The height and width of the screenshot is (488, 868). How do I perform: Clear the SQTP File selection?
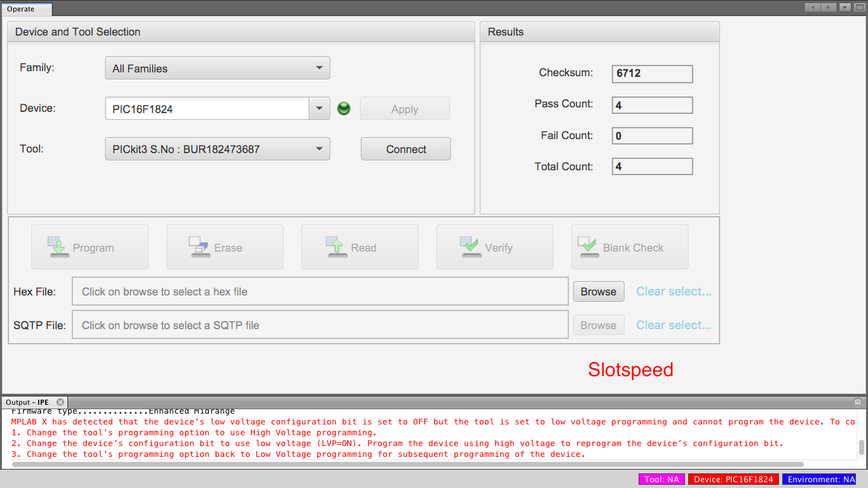click(x=674, y=325)
